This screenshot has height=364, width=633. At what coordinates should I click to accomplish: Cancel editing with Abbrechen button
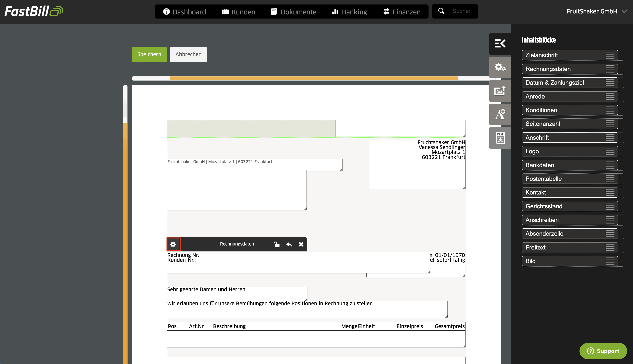point(188,54)
